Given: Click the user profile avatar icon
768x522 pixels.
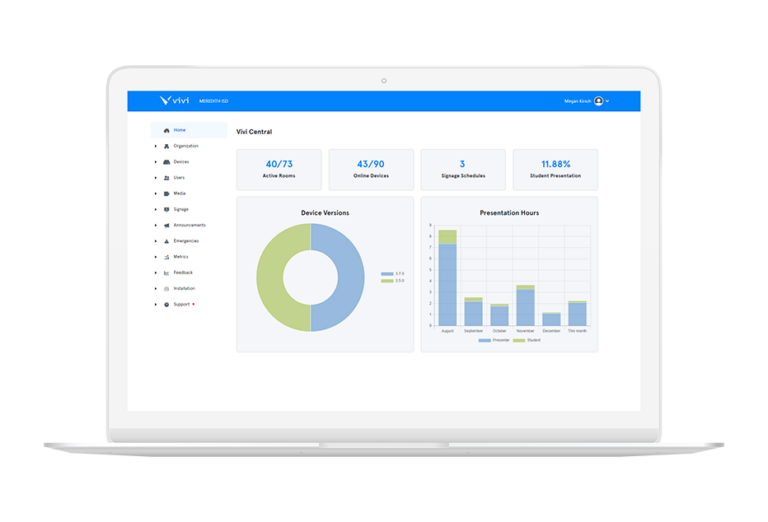Looking at the screenshot, I should pyautogui.click(x=598, y=101).
